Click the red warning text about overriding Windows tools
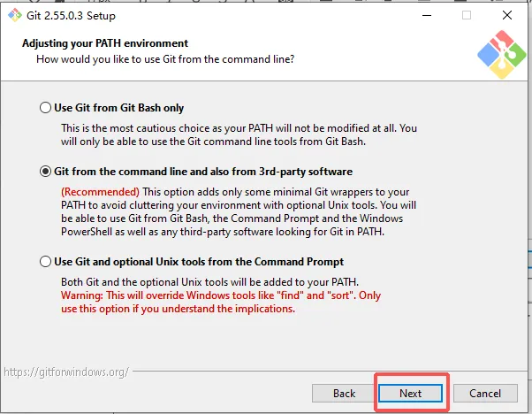Viewport: 532px width, 414px height. pyautogui.click(x=221, y=302)
